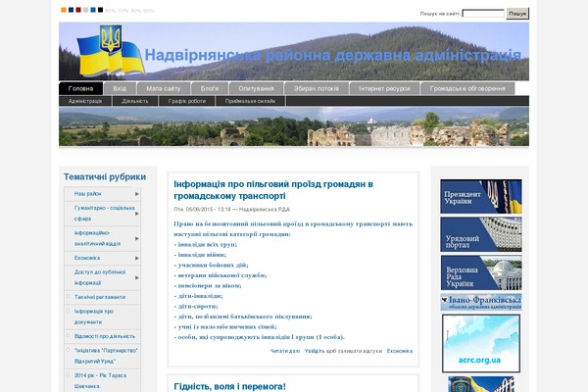Viewport: 588px width, 392px height.
Task: Open the Графік роботи submenu item
Action: pyautogui.click(x=187, y=101)
